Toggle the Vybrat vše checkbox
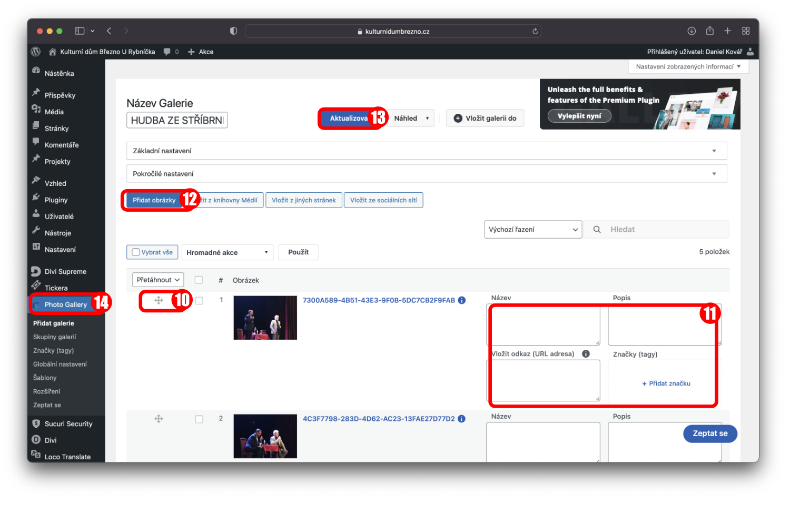Image resolution: width=790 pixels, height=532 pixels. coord(136,252)
